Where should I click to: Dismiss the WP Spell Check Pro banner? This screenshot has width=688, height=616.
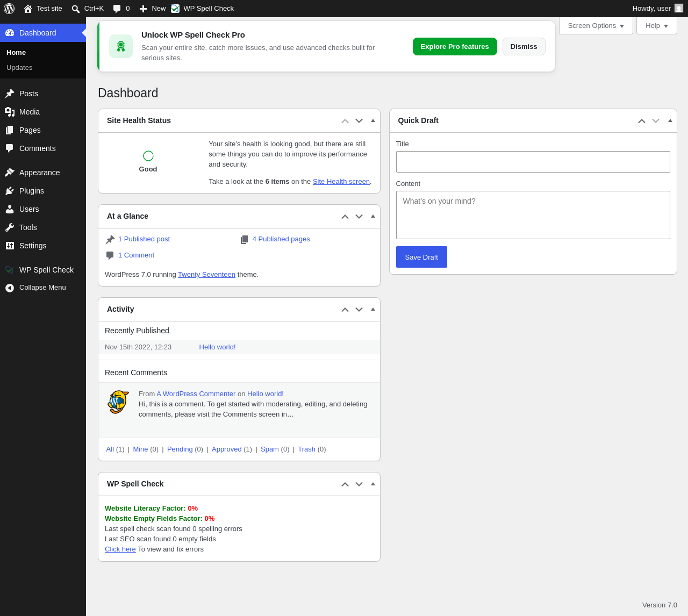pos(524,47)
